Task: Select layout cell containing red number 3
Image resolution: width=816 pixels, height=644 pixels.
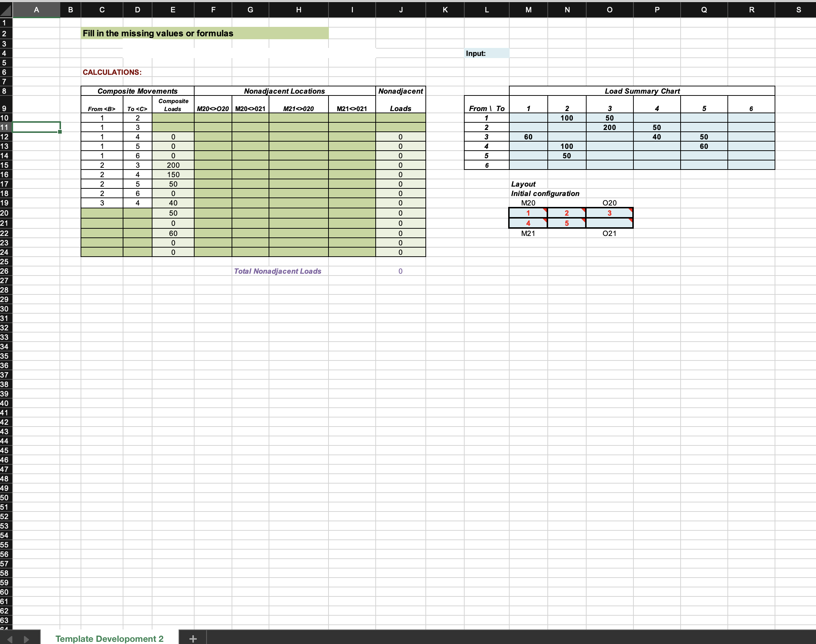Action: click(609, 213)
